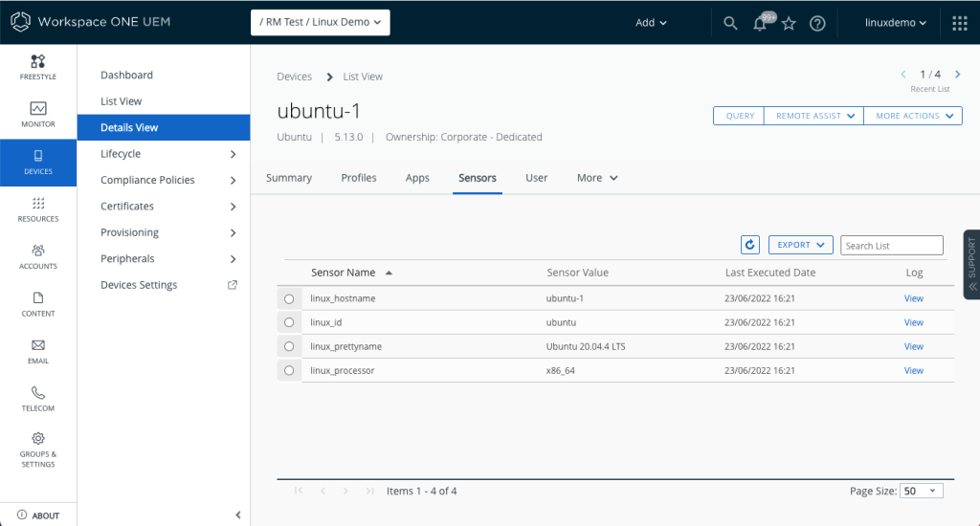This screenshot has width=980, height=526.
Task: Select the linux_id radio button
Action: coord(289,322)
